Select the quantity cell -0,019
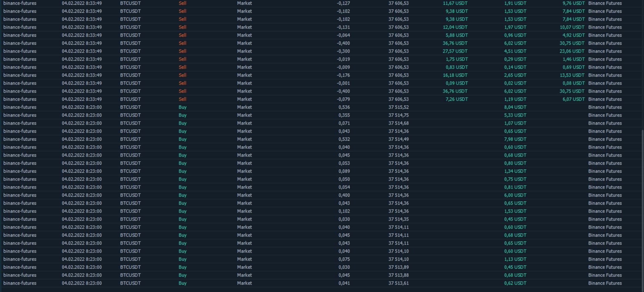Viewport: 644px width, 292px height. (x=343, y=59)
